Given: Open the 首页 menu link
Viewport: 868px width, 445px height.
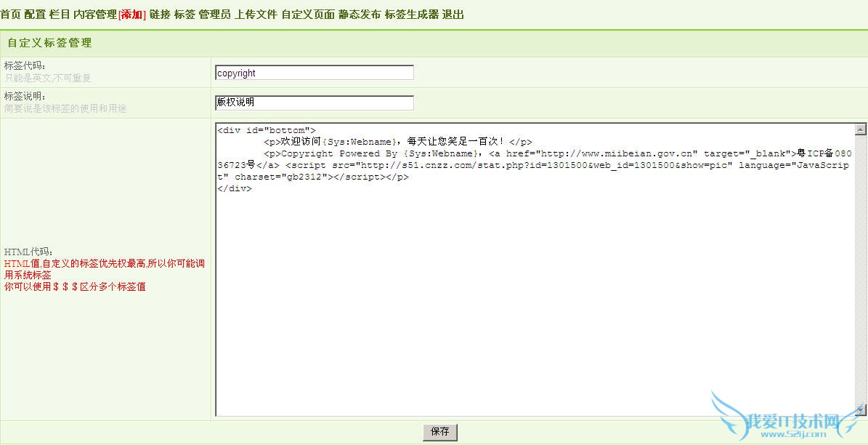Looking at the screenshot, I should coord(10,15).
